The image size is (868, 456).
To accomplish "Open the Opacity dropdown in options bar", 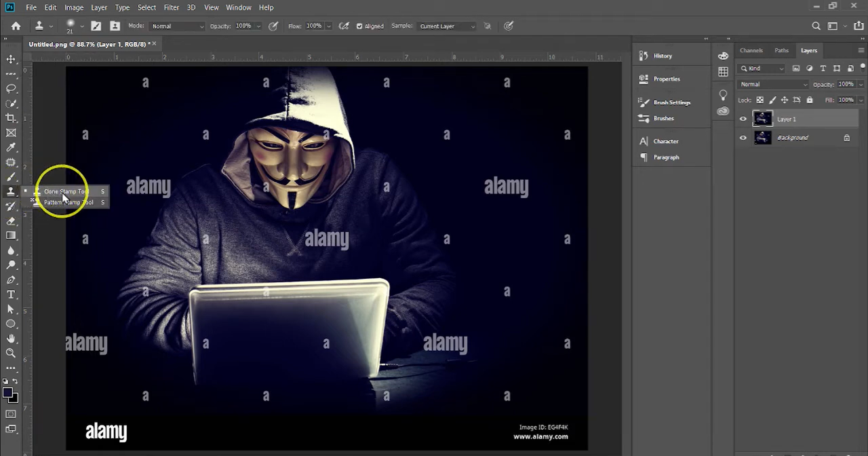I will 258,26.
